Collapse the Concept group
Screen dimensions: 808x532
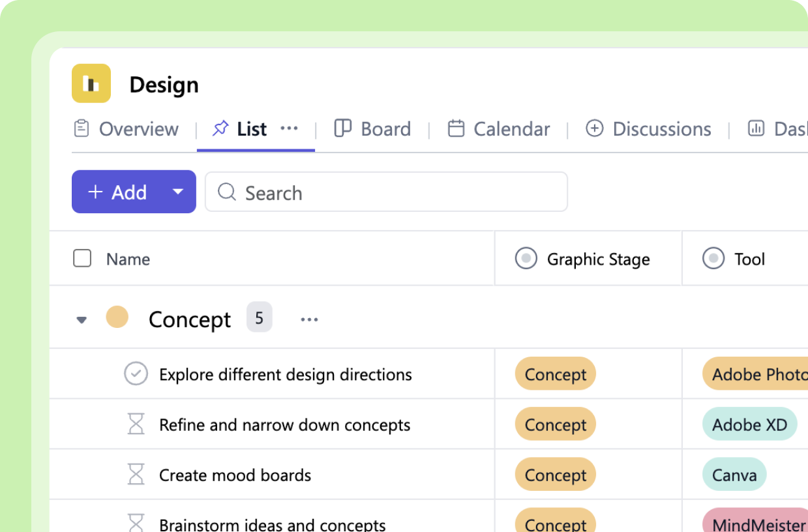tap(82, 319)
